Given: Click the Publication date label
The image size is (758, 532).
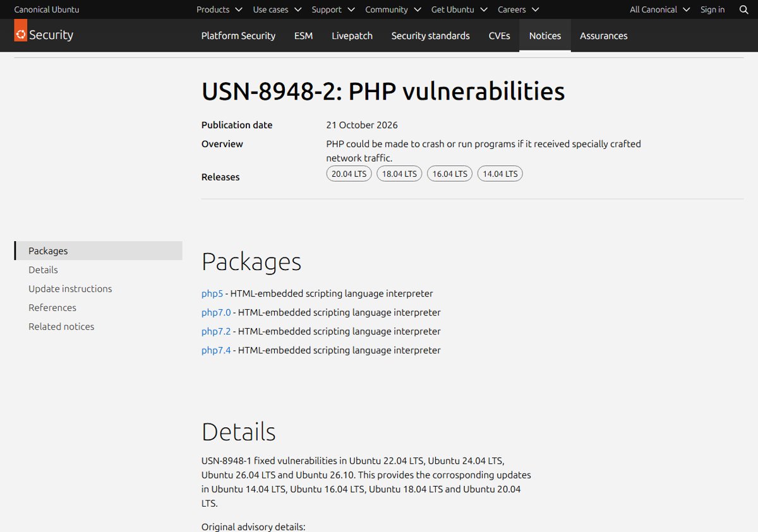Looking at the screenshot, I should pos(237,125).
